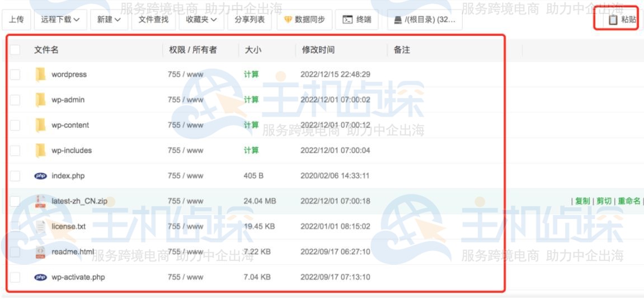
Task: Open the wordpress folder name
Action: pyautogui.click(x=69, y=74)
